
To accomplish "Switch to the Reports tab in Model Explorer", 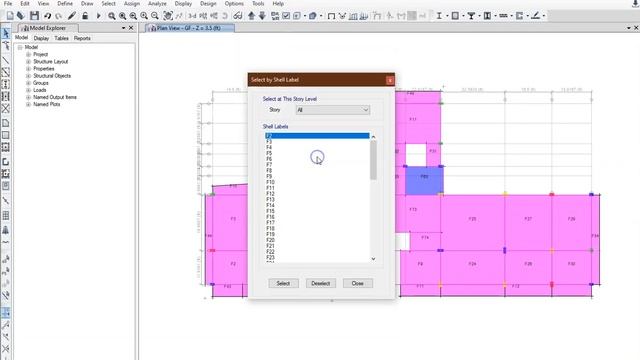I will (82, 38).
